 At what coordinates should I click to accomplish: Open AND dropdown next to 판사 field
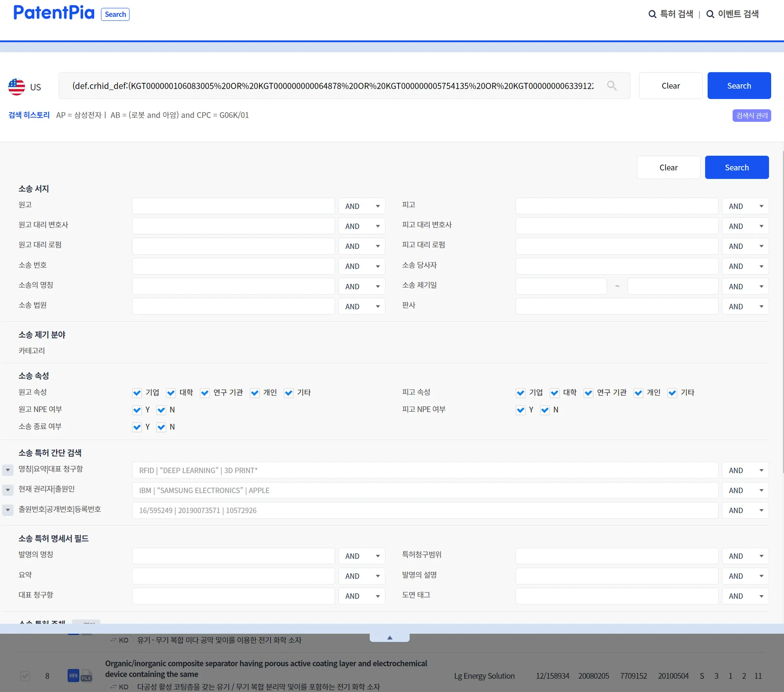click(745, 306)
